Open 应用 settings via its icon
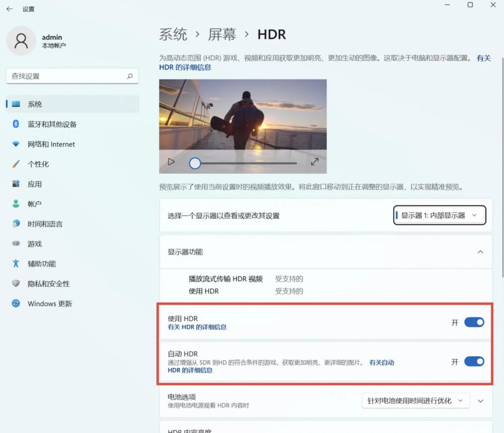Viewport: 504px width, 433px height. pyautogui.click(x=16, y=184)
